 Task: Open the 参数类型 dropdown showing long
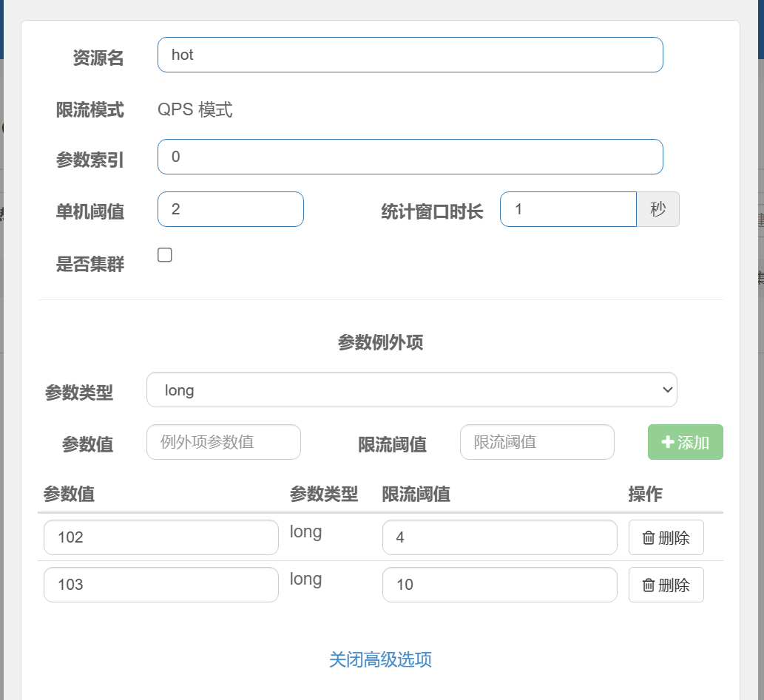412,390
